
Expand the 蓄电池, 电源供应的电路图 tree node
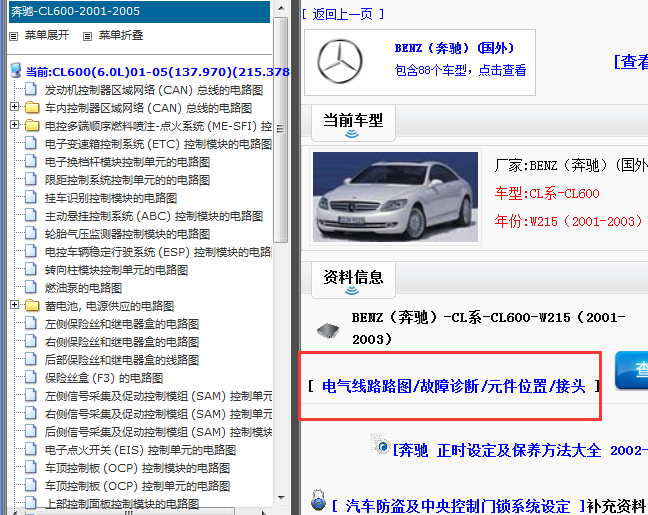tap(14, 305)
